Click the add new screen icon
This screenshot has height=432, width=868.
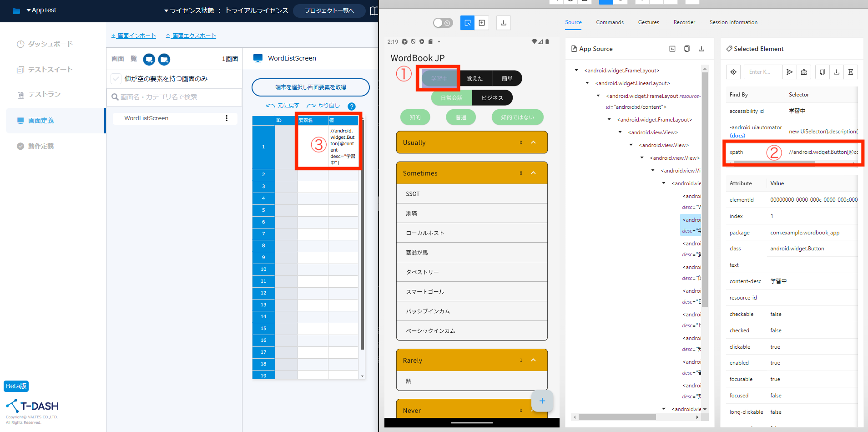(x=149, y=59)
